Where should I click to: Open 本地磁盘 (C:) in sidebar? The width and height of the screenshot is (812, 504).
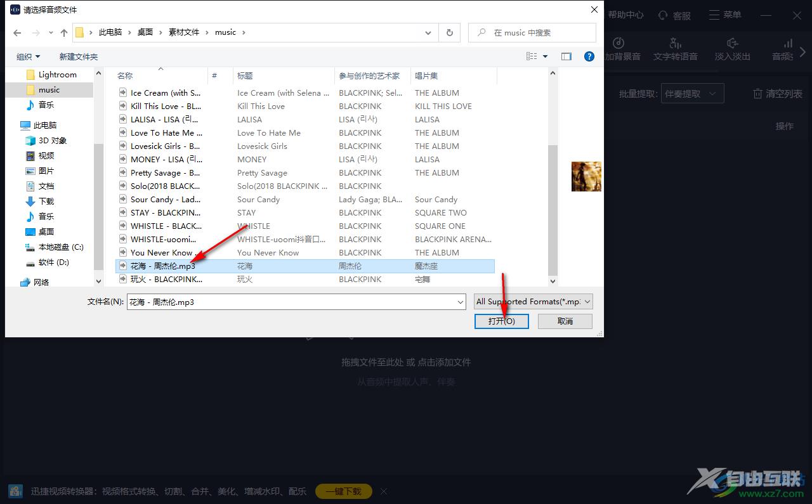point(55,247)
